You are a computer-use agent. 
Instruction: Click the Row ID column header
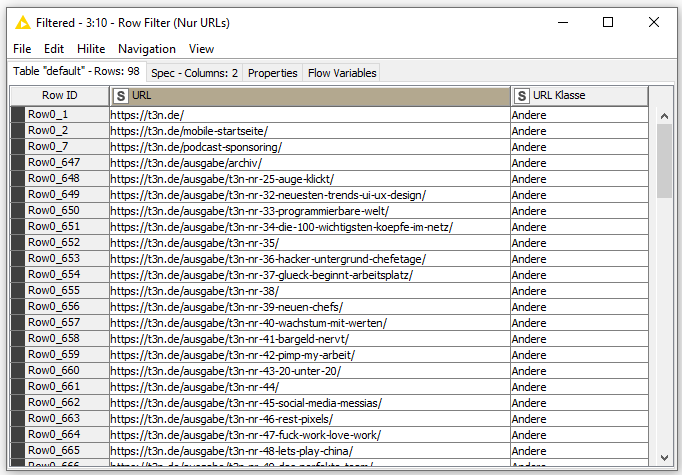(x=60, y=96)
